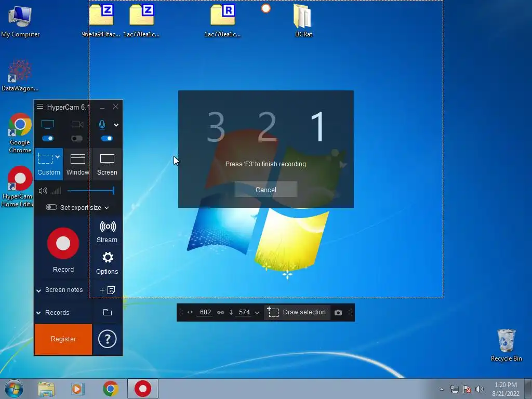The width and height of the screenshot is (532, 399).
Task: Open Action Center flag icon
Action: pos(467,389)
